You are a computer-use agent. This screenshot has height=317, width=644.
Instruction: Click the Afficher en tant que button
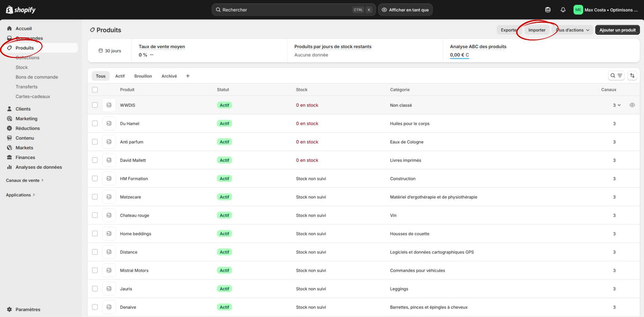405,10
